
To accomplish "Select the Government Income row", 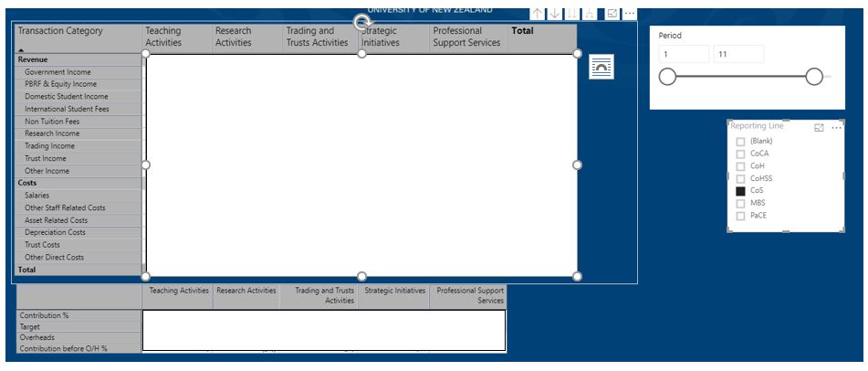I will (x=78, y=72).
